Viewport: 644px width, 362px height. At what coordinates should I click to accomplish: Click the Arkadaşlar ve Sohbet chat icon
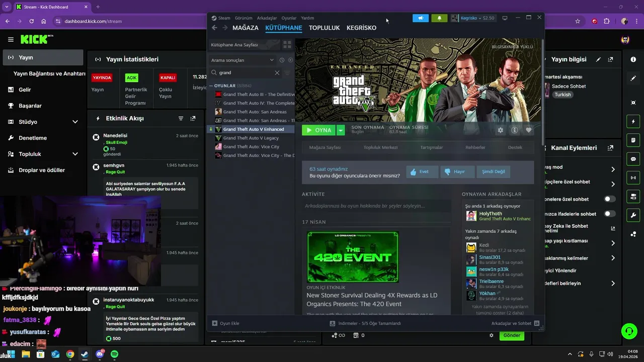537,323
